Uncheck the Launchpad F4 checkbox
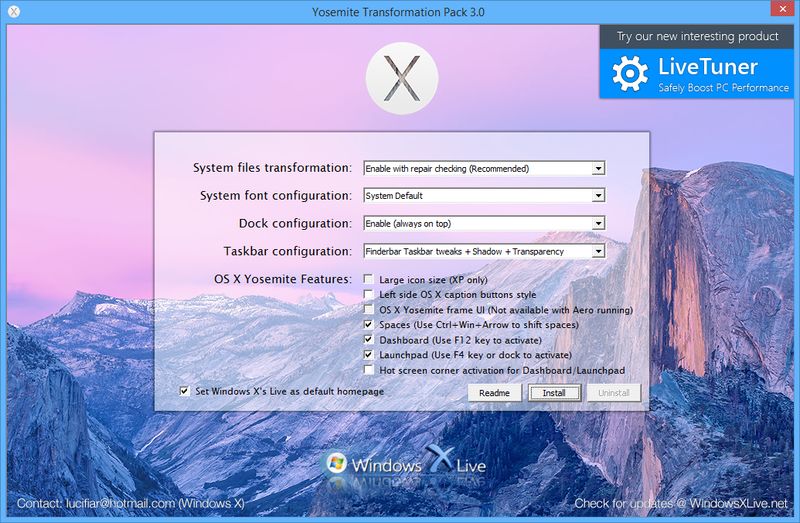 [x=368, y=354]
